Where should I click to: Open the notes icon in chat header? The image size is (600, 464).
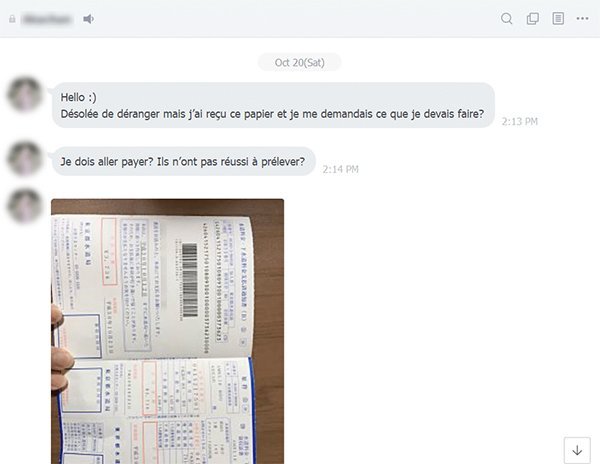pos(558,18)
